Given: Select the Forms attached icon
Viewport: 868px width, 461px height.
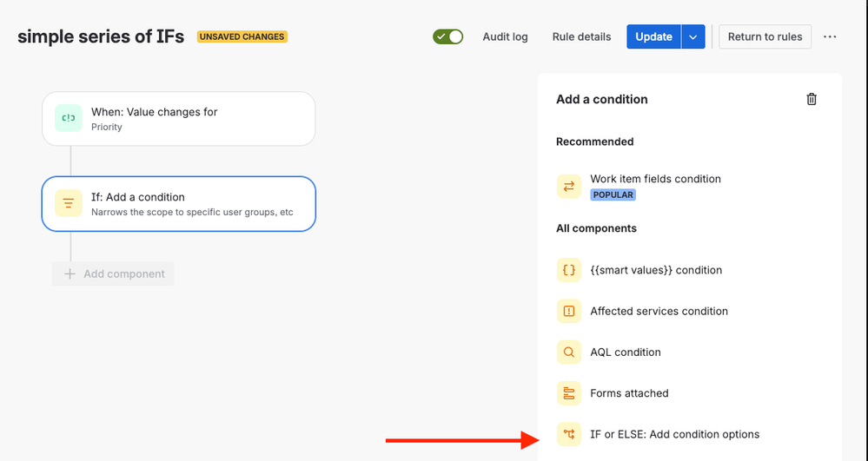Looking at the screenshot, I should 568,393.
